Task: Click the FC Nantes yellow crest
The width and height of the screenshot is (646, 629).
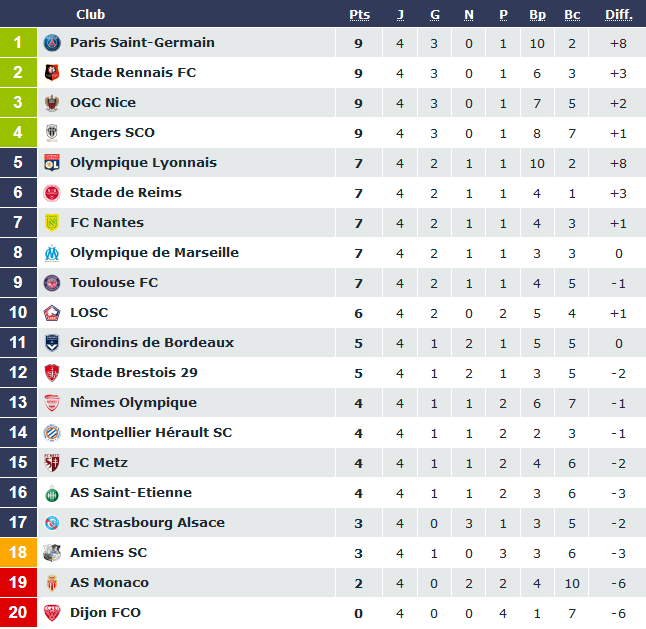Action: pos(52,223)
